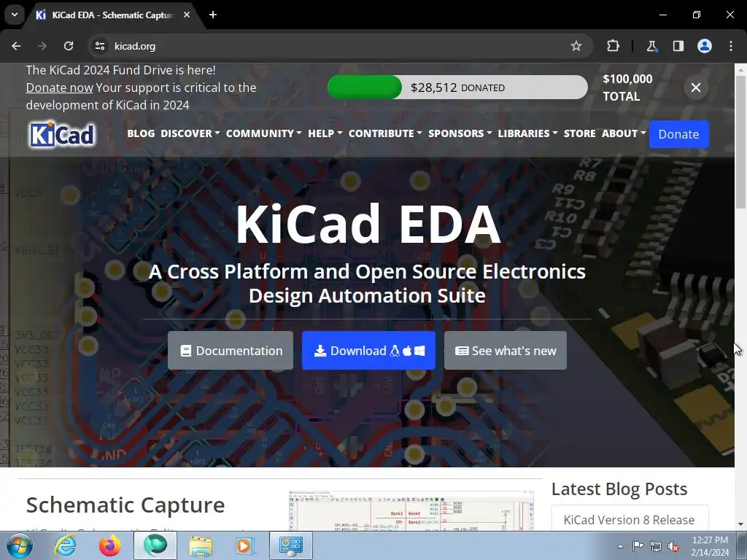Go back to the previous page
The height and width of the screenshot is (560, 747).
click(16, 46)
